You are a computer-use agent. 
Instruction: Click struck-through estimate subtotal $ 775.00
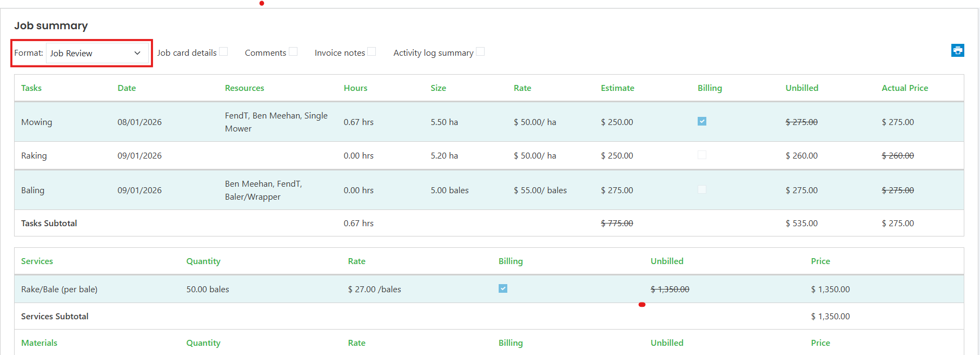[617, 223]
